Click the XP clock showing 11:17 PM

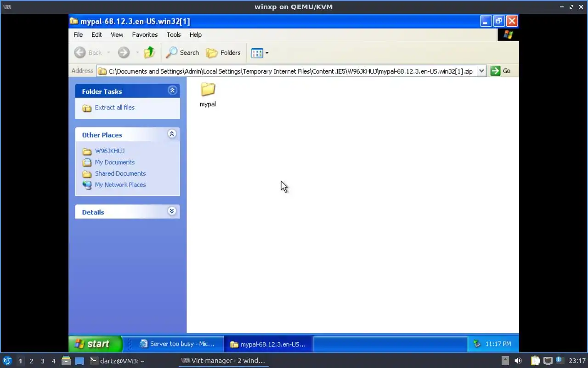click(x=498, y=344)
